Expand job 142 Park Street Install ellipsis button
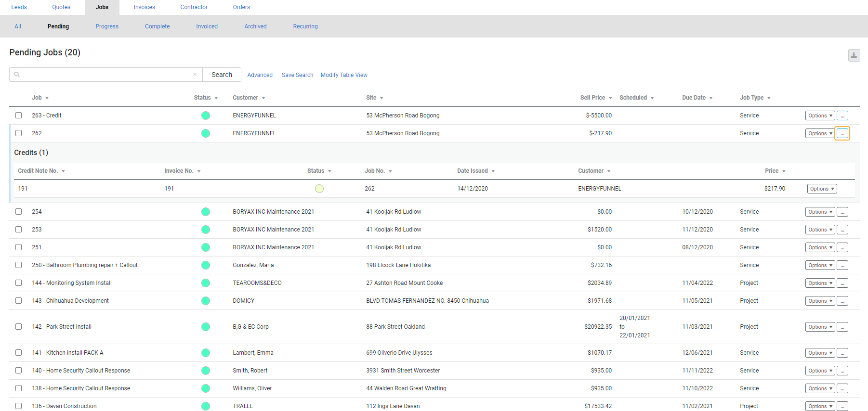The height and width of the screenshot is (411, 868). click(x=842, y=327)
